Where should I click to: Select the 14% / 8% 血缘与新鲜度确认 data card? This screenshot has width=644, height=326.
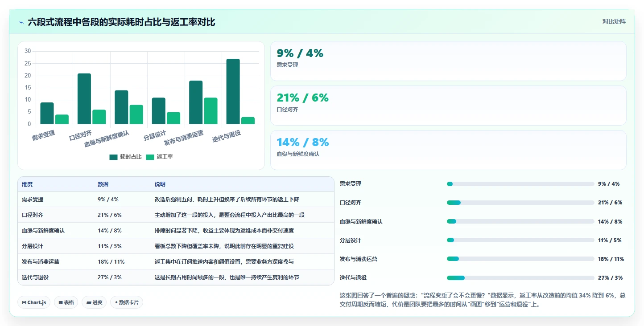[448, 150]
